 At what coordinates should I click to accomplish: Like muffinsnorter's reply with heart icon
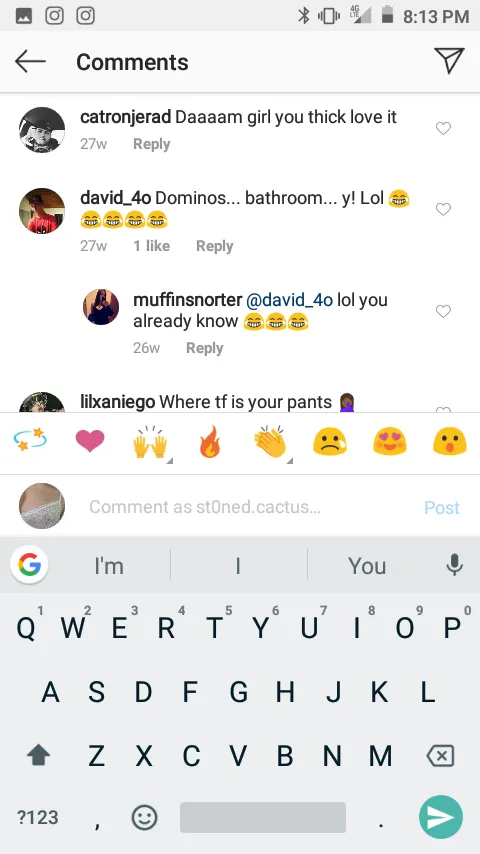tap(443, 311)
